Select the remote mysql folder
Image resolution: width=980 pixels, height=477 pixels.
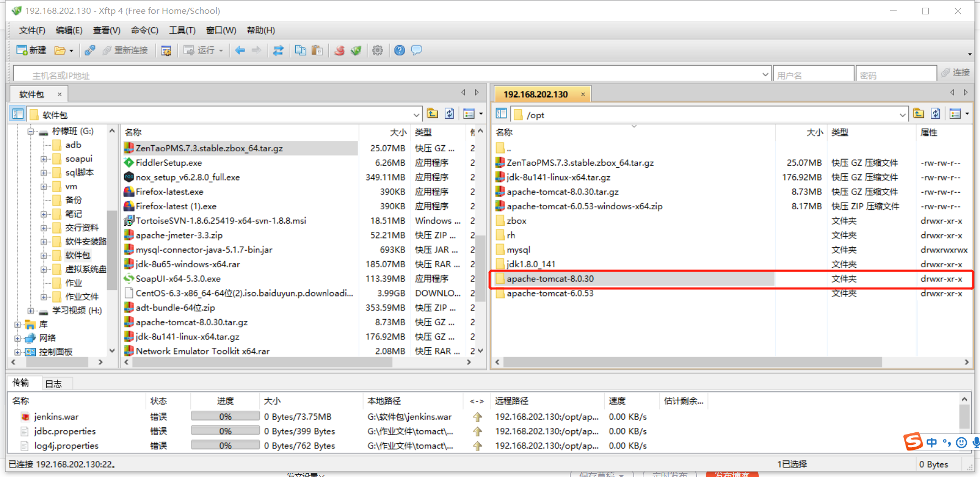(x=518, y=250)
